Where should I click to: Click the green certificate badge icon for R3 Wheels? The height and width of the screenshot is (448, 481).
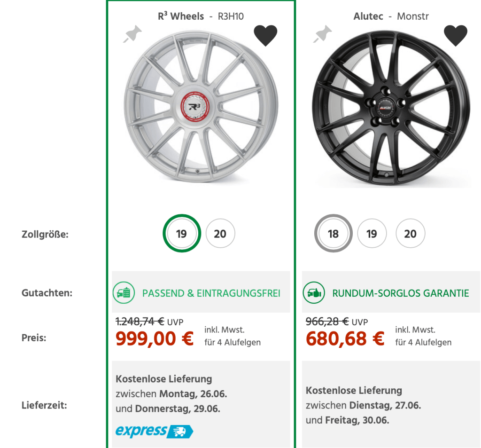(x=123, y=293)
